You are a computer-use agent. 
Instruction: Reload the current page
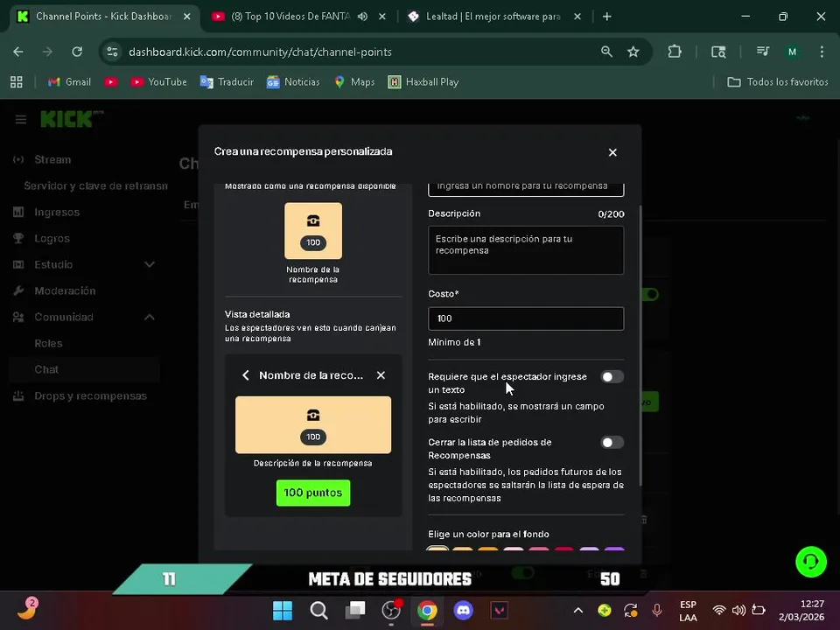(x=77, y=52)
